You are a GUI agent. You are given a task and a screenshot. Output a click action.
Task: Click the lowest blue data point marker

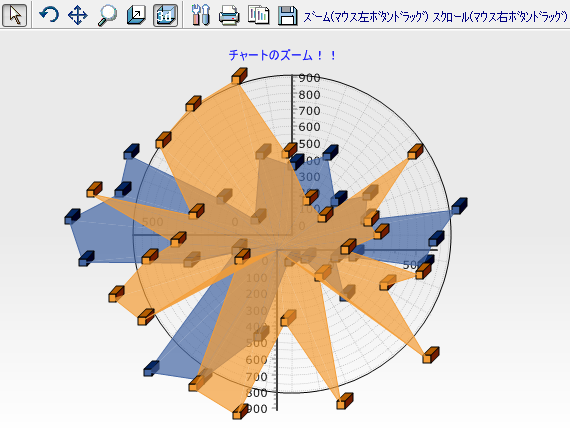[151, 368]
